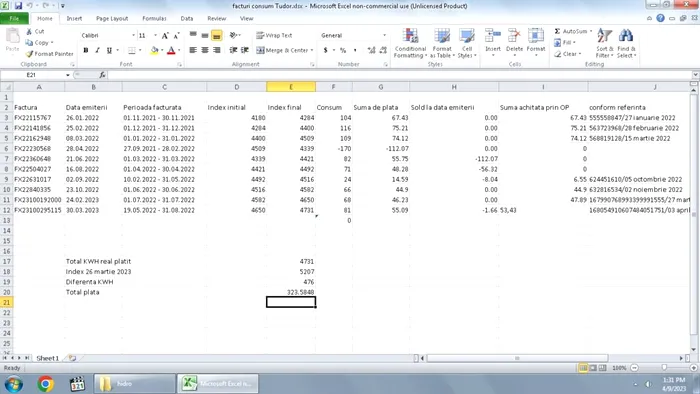Switch to the Review tab
This screenshot has width=700, height=394.
tap(217, 18)
